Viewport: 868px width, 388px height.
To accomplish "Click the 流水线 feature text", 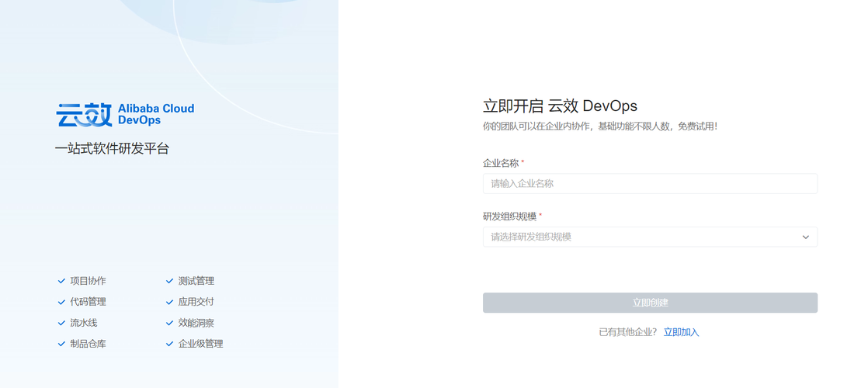I will pyautogui.click(x=84, y=324).
